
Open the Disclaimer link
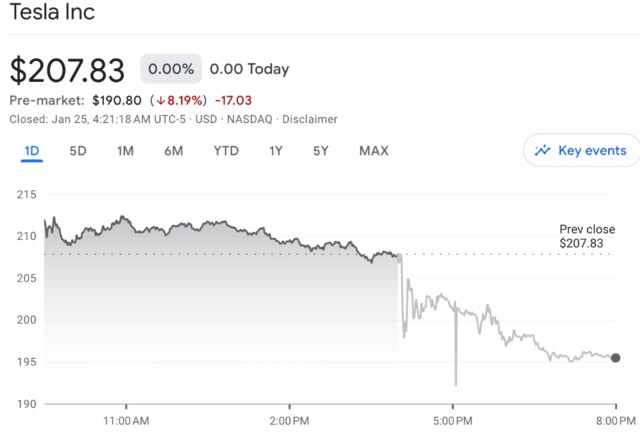pyautogui.click(x=310, y=119)
